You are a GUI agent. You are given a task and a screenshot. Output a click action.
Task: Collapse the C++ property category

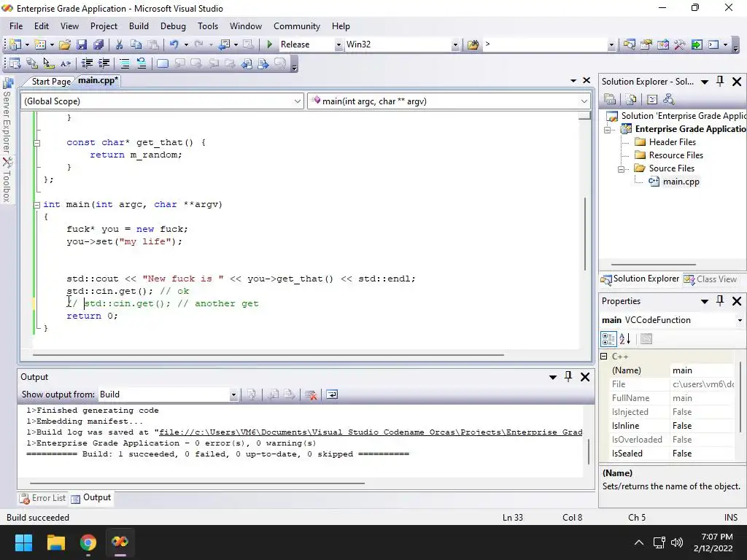click(603, 356)
